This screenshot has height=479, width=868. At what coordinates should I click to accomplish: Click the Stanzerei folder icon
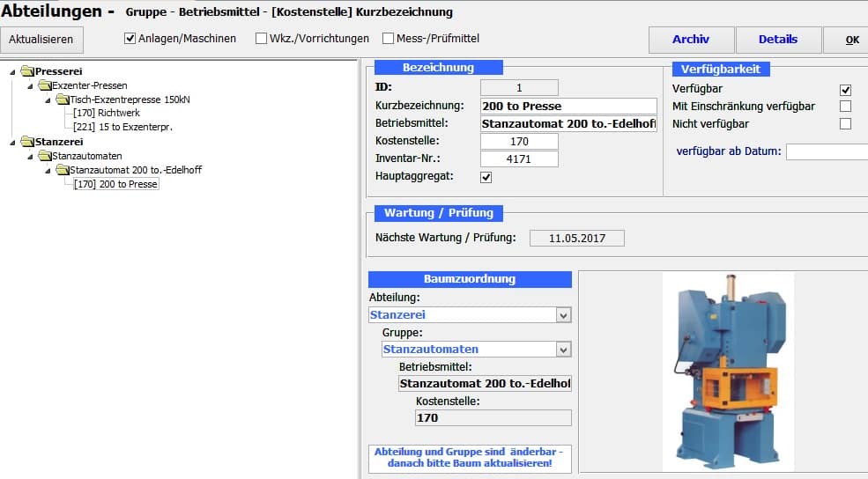click(x=27, y=142)
